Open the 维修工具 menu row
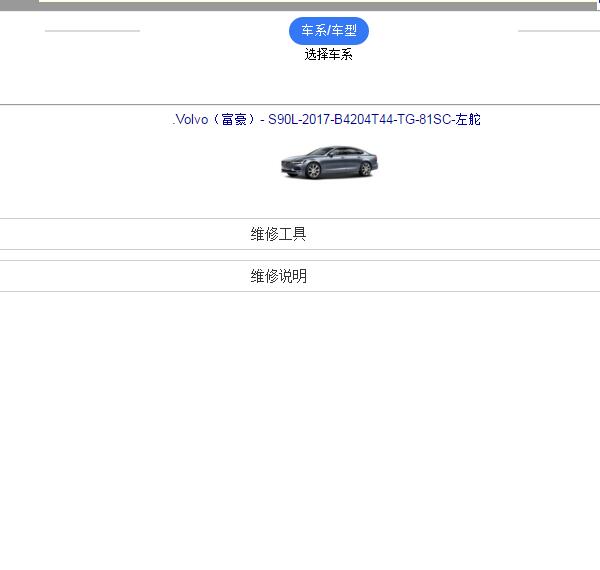Image resolution: width=600 pixels, height=570 pixels. (x=300, y=234)
